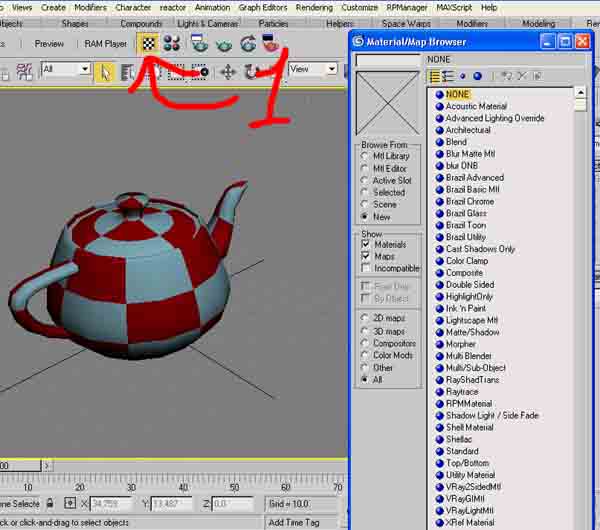Select Blend material in the list
Screen dimensions: 600x530
(x=456, y=142)
